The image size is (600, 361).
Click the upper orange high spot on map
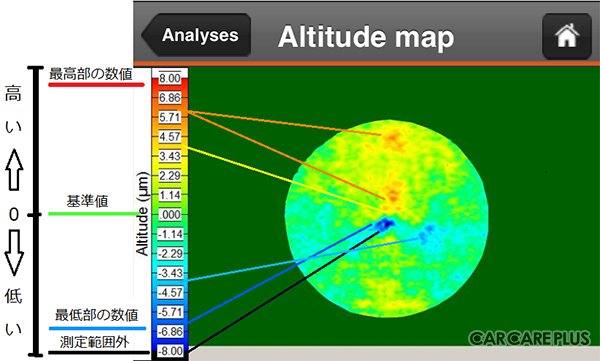[x=394, y=140]
